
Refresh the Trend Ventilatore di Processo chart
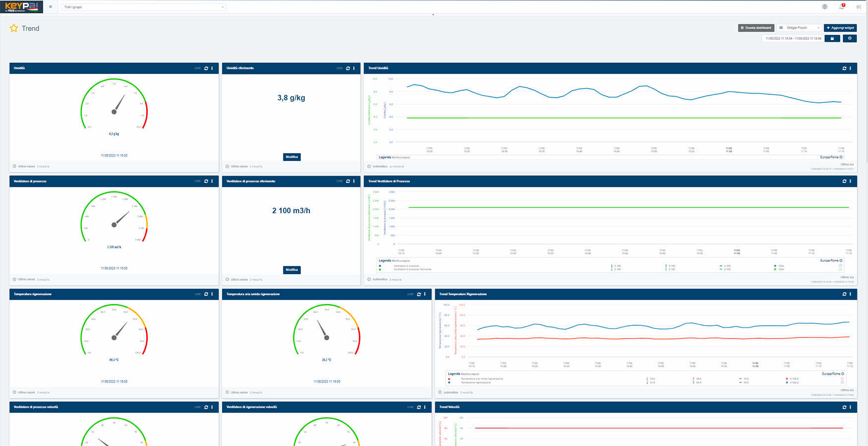pyautogui.click(x=845, y=181)
